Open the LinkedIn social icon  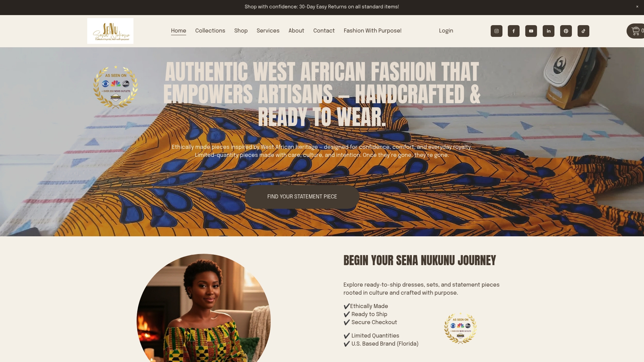548,31
